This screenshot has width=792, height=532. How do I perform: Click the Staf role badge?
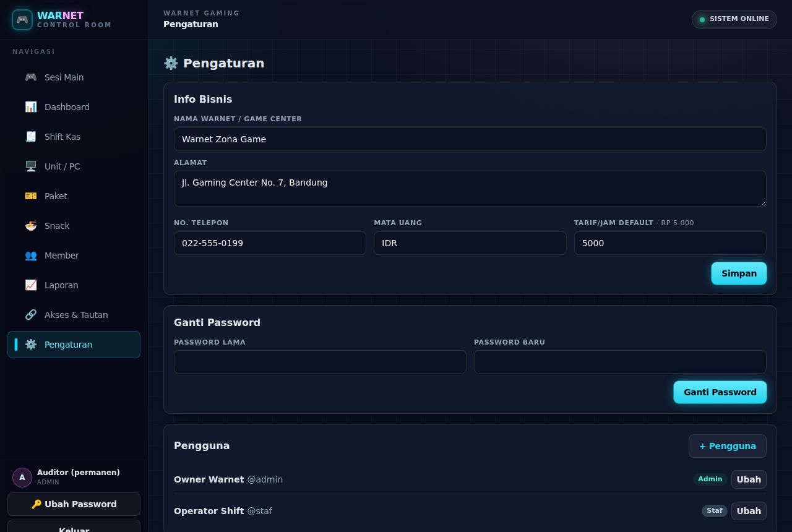click(x=715, y=511)
